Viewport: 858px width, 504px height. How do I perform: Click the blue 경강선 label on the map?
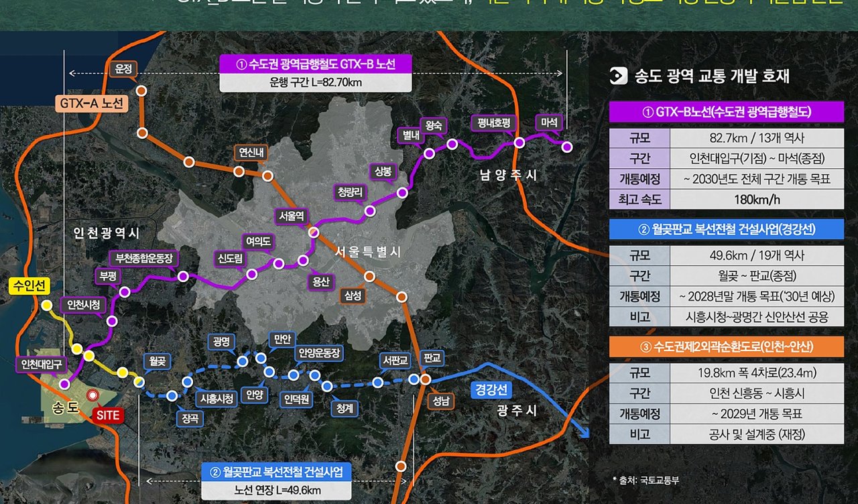coord(491,390)
